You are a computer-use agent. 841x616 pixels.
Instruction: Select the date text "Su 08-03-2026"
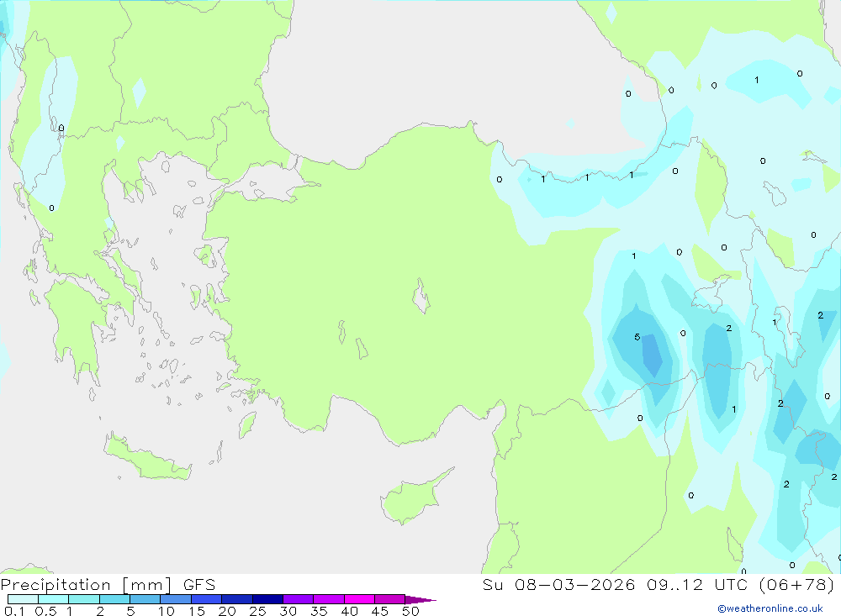pyautogui.click(x=558, y=585)
